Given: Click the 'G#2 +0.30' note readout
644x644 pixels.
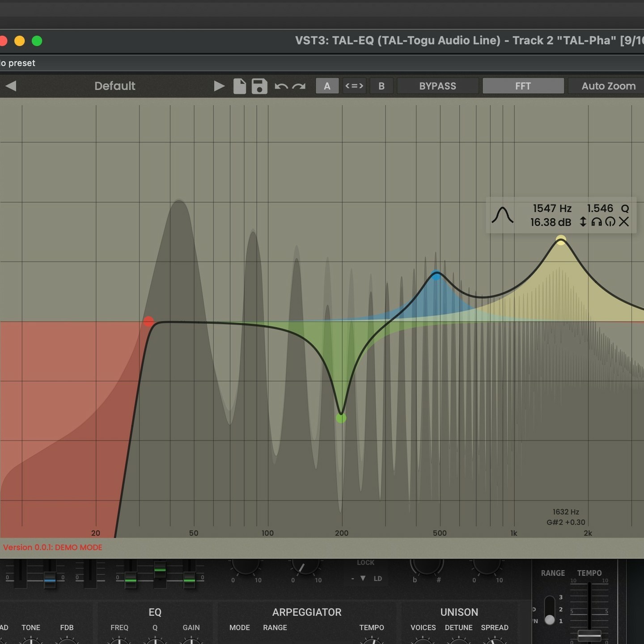Looking at the screenshot, I should [566, 522].
